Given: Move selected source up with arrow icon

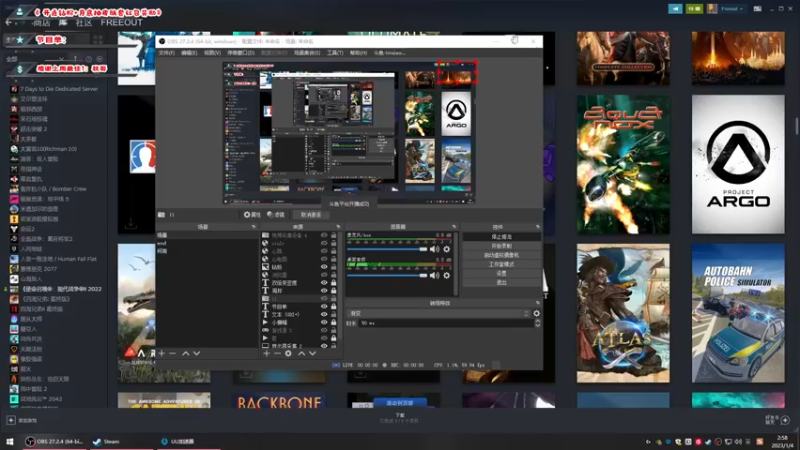Looking at the screenshot, I should [x=302, y=353].
